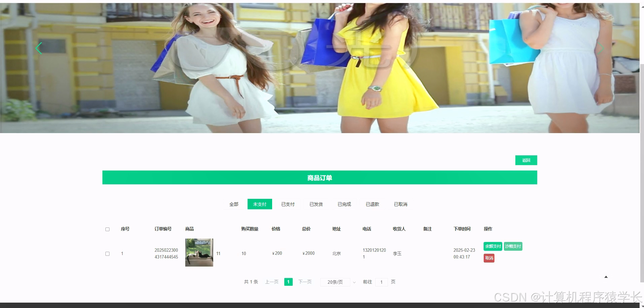Show the previous carousel banner slide

39,48
